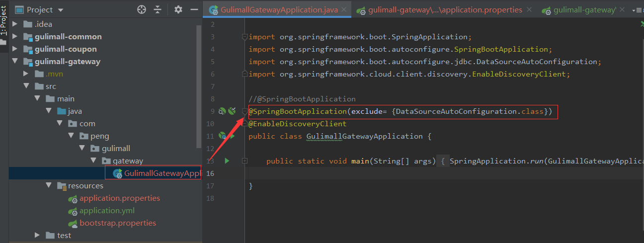Collapse all nodes with the Project panel icon
This screenshot has height=243, width=644.
click(158, 9)
